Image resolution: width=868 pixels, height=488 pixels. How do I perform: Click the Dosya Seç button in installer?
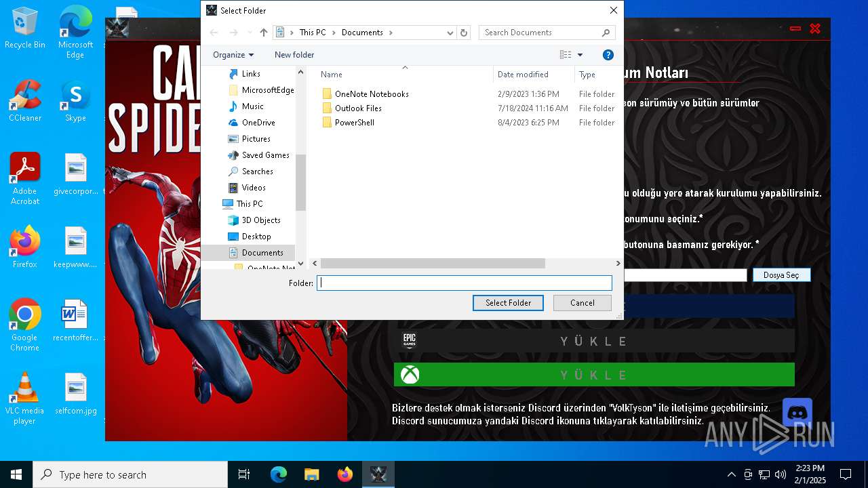pos(781,275)
